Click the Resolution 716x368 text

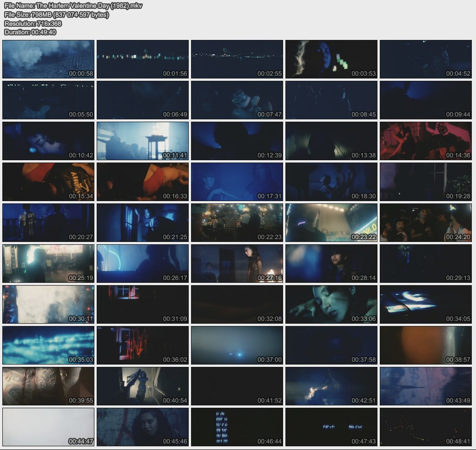click(x=33, y=23)
